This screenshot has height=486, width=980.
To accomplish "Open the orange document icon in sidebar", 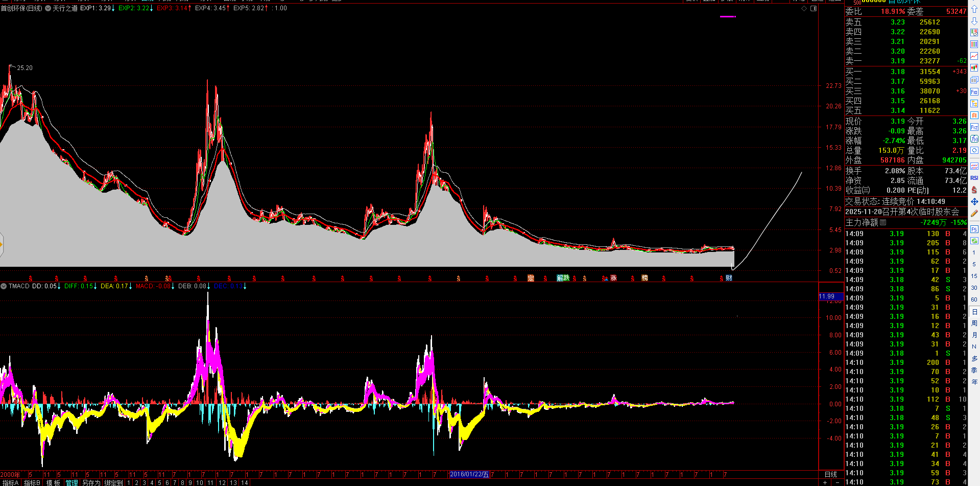I will pyautogui.click(x=974, y=115).
